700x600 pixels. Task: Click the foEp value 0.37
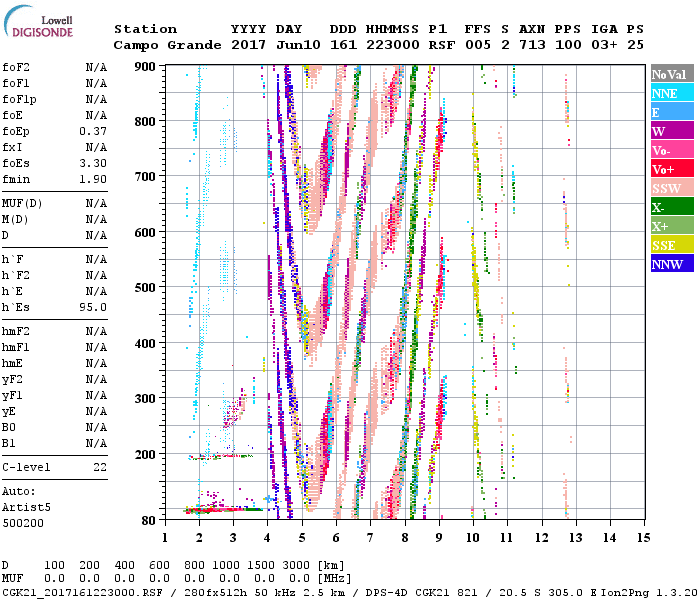(x=93, y=131)
